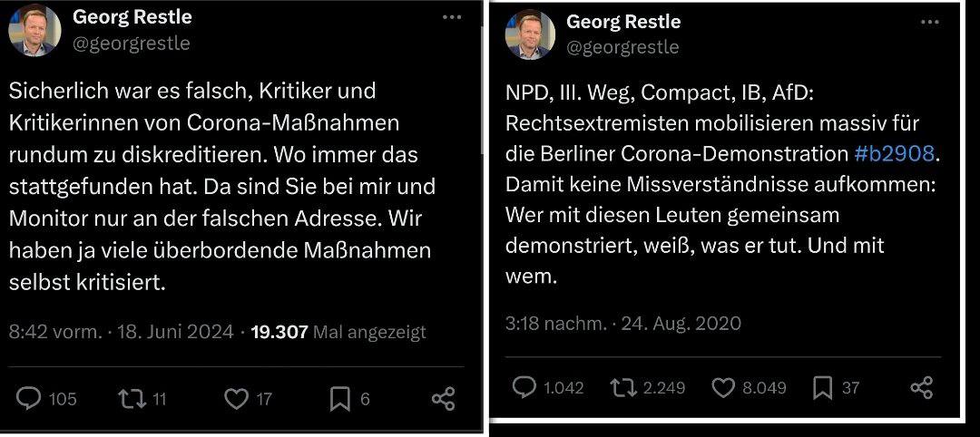Bookmark the tweet with 6 bookmarks
The width and height of the screenshot is (980, 437).
(x=339, y=398)
